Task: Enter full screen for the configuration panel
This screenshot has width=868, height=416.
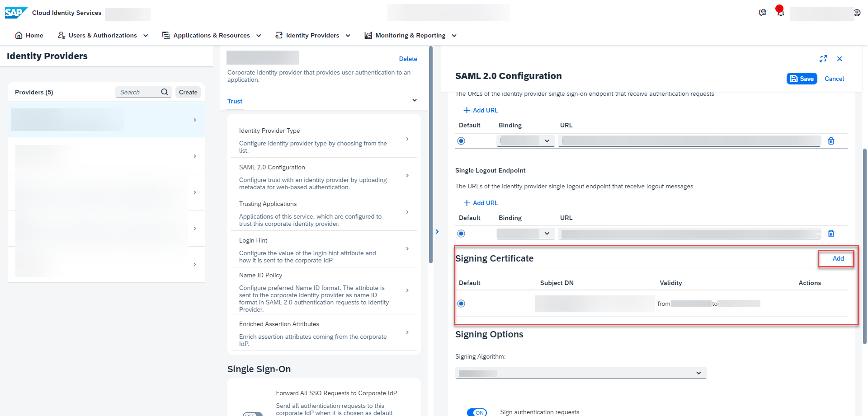Action: pyautogui.click(x=823, y=59)
